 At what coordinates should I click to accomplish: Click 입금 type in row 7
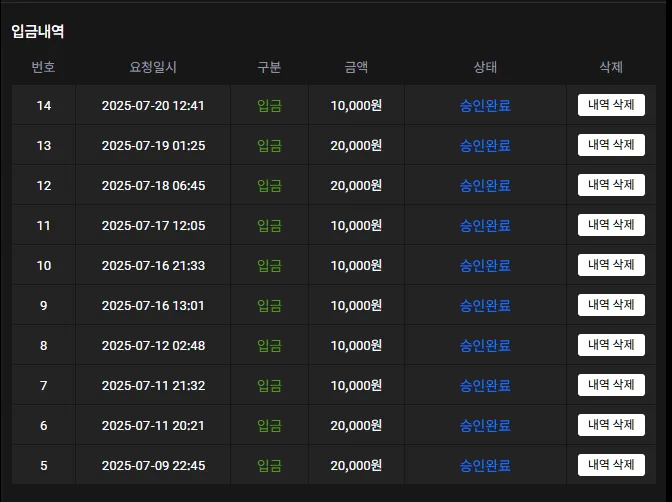tap(269, 386)
